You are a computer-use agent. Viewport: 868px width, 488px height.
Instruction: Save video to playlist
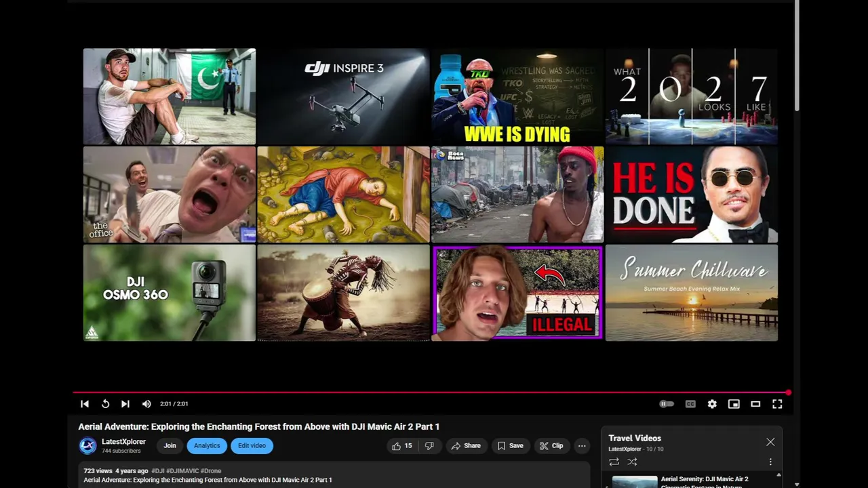pyautogui.click(x=510, y=445)
